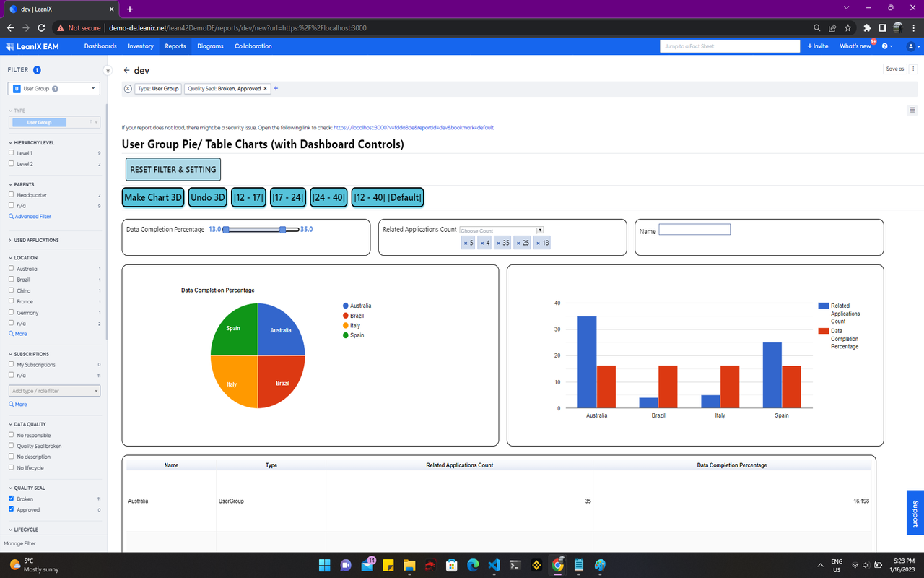The height and width of the screenshot is (578, 924).
Task: Open the Inventory menu
Action: [x=141, y=46]
